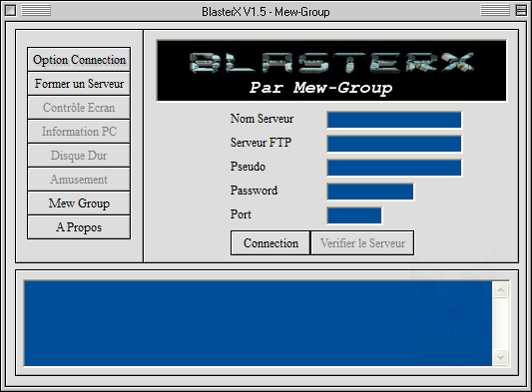Click the Serveur FTP label
Image resolution: width=532 pixels, height=392 pixels.
(261, 143)
